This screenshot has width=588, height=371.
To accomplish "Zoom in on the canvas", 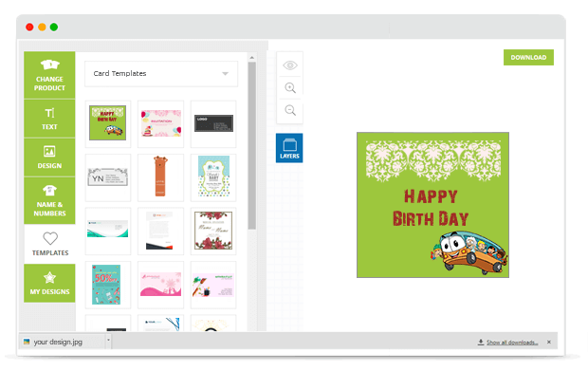I will (x=290, y=88).
